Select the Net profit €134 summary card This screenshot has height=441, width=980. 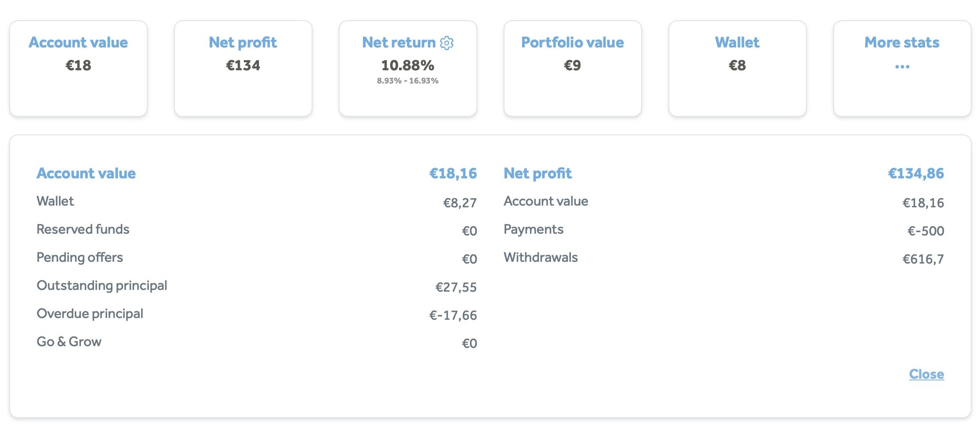(x=243, y=68)
